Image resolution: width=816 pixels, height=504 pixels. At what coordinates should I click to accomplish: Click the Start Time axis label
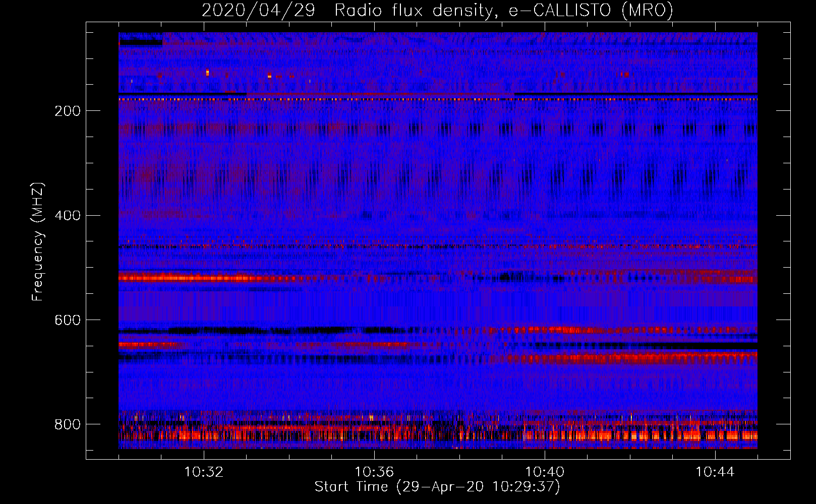pyautogui.click(x=437, y=487)
